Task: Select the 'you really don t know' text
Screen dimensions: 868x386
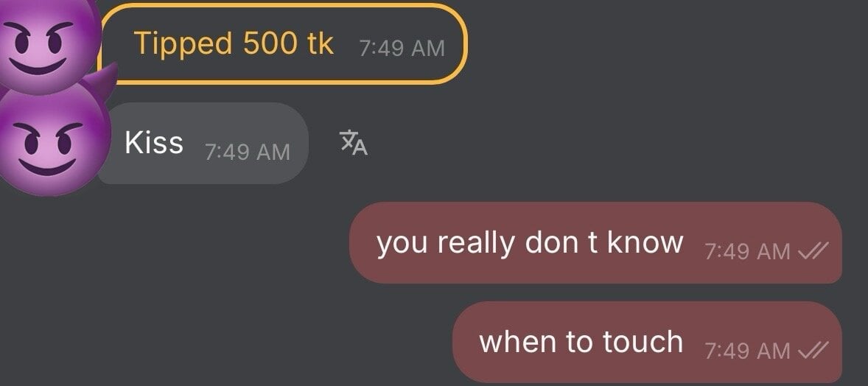Action: tap(530, 243)
